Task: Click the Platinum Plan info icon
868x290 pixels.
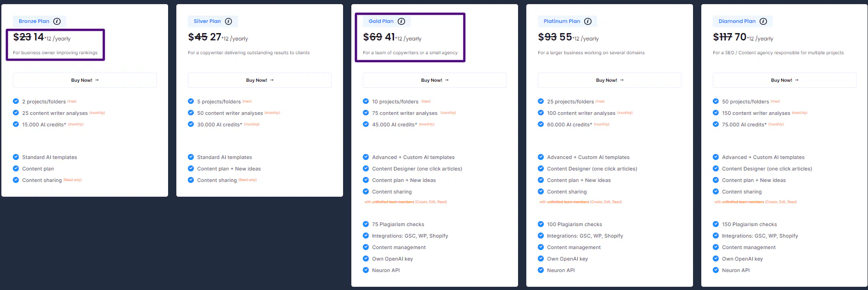Action: 588,21
